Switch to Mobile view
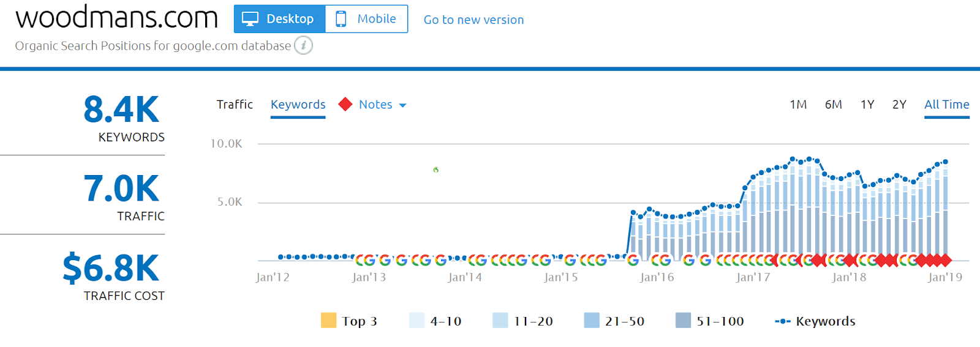This screenshot has width=980, height=347. click(367, 19)
